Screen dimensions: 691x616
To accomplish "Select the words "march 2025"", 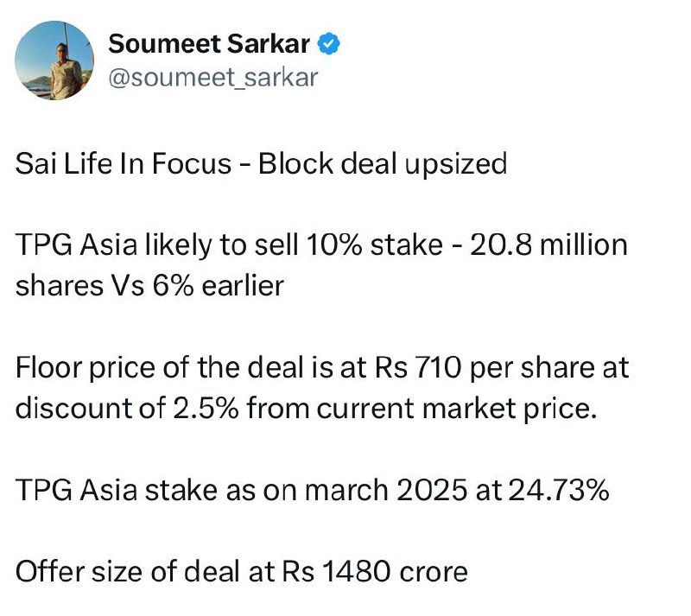I will point(385,491).
